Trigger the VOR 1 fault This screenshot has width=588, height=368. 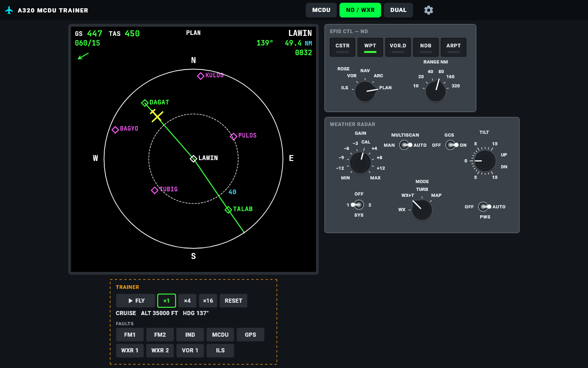click(190, 351)
